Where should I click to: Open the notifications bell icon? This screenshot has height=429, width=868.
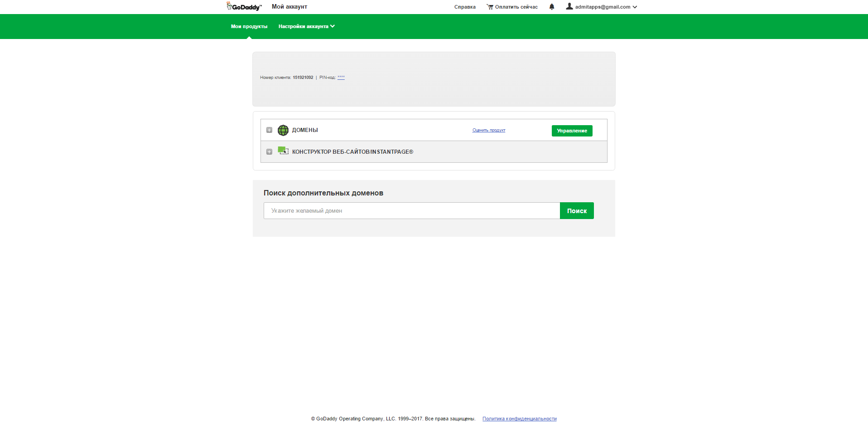[x=552, y=6]
